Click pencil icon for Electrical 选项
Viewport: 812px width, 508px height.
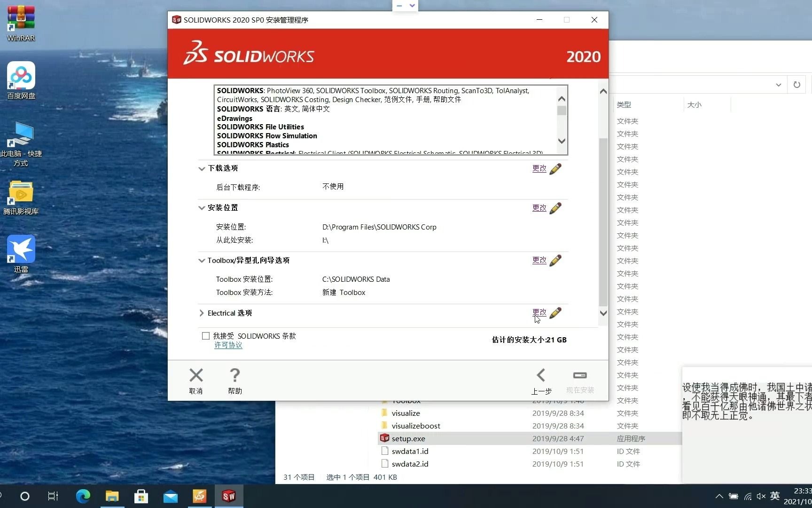click(x=555, y=313)
